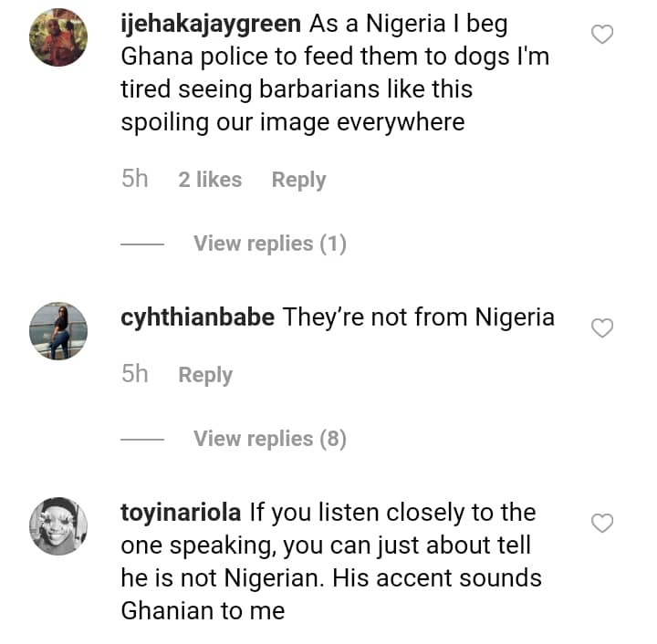Like ijehakajaygreen's comment with the heart
The height and width of the screenshot is (644, 657).
tap(602, 36)
